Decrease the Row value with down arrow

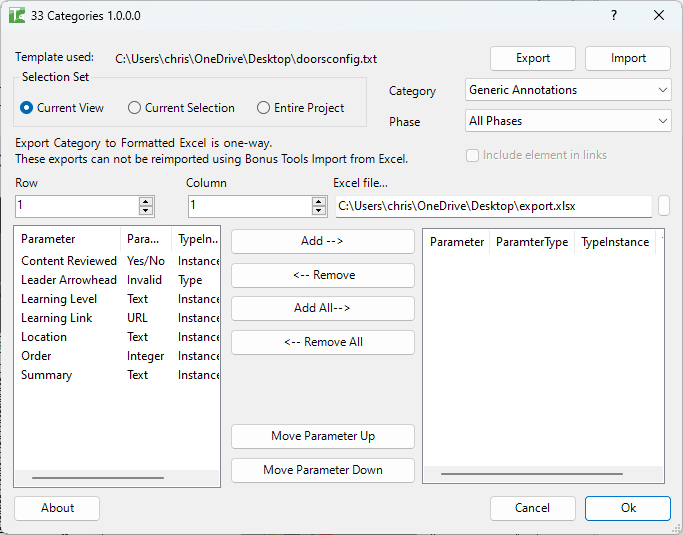click(x=146, y=210)
